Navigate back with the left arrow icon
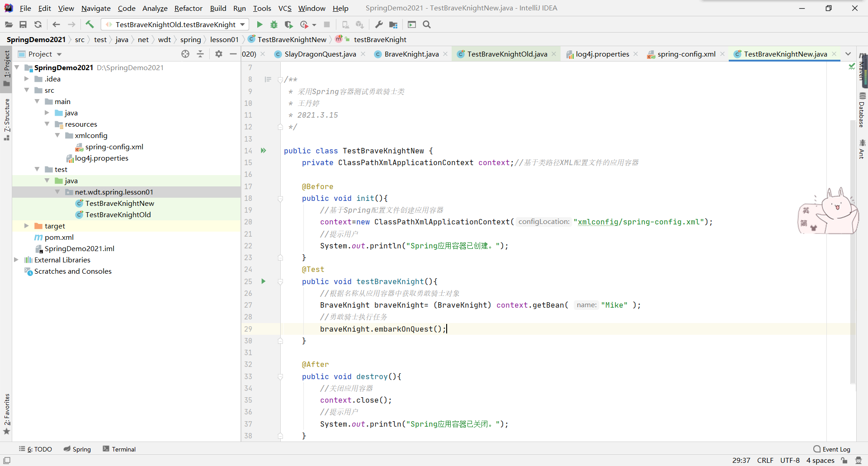 [x=57, y=24]
